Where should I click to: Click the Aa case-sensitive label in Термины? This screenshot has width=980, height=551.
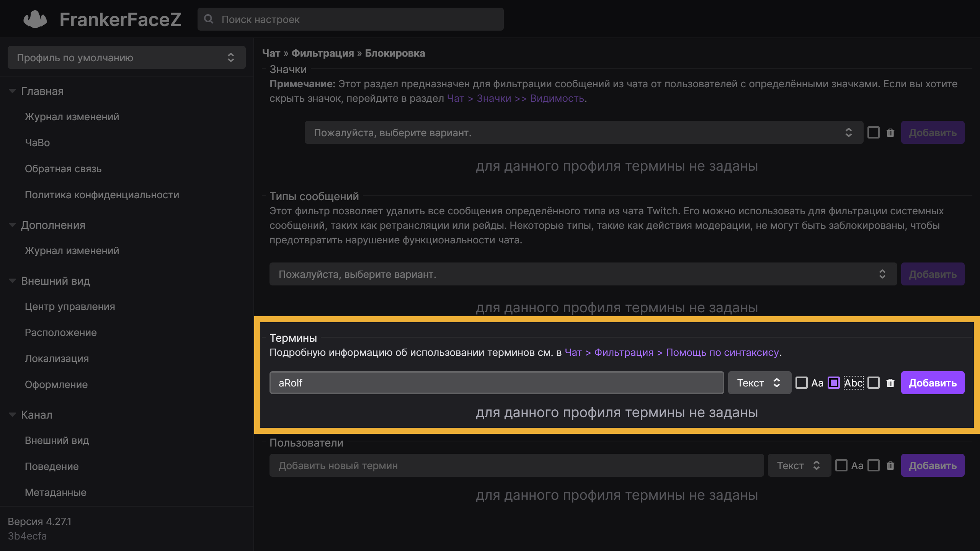[x=817, y=383]
